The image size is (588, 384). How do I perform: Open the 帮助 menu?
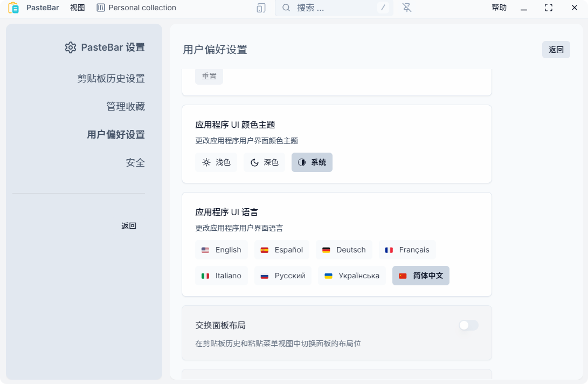point(500,8)
